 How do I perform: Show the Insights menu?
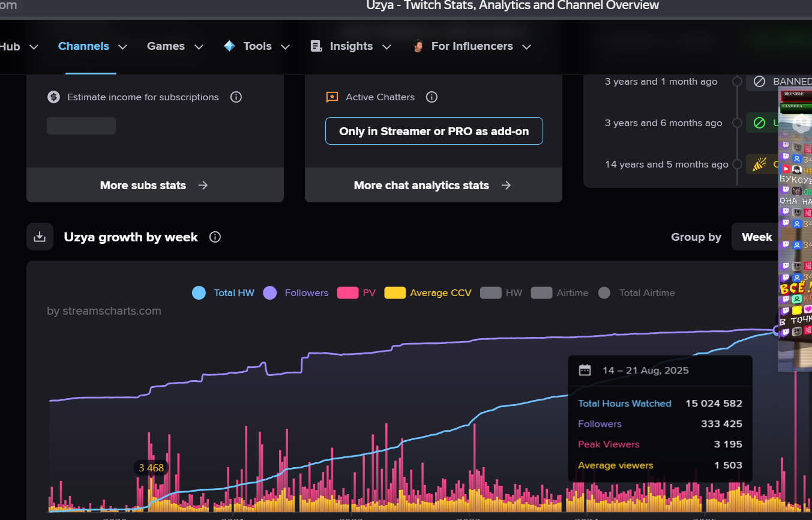coord(351,46)
